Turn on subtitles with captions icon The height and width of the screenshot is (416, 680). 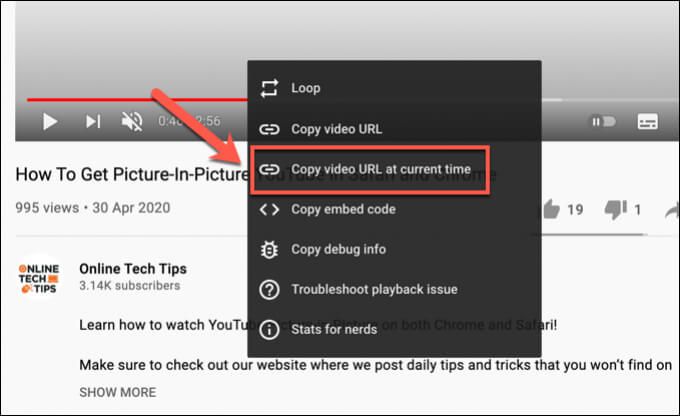647,122
